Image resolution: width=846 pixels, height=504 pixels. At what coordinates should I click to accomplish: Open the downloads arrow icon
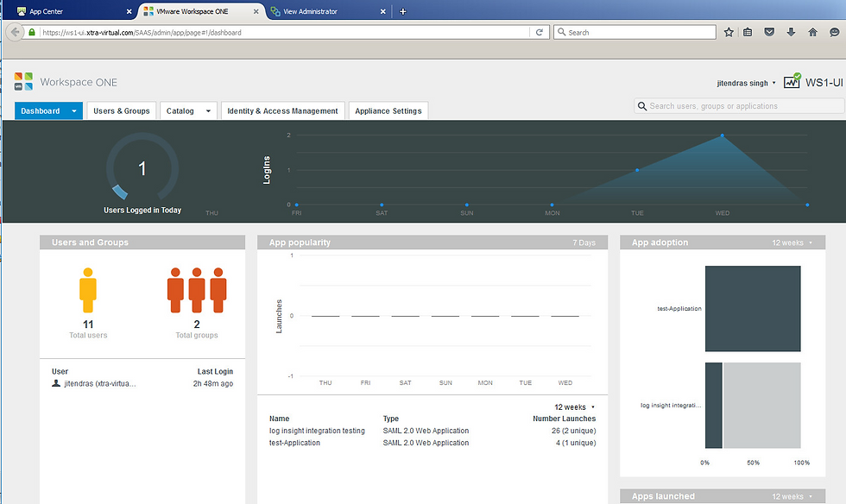[x=791, y=33]
